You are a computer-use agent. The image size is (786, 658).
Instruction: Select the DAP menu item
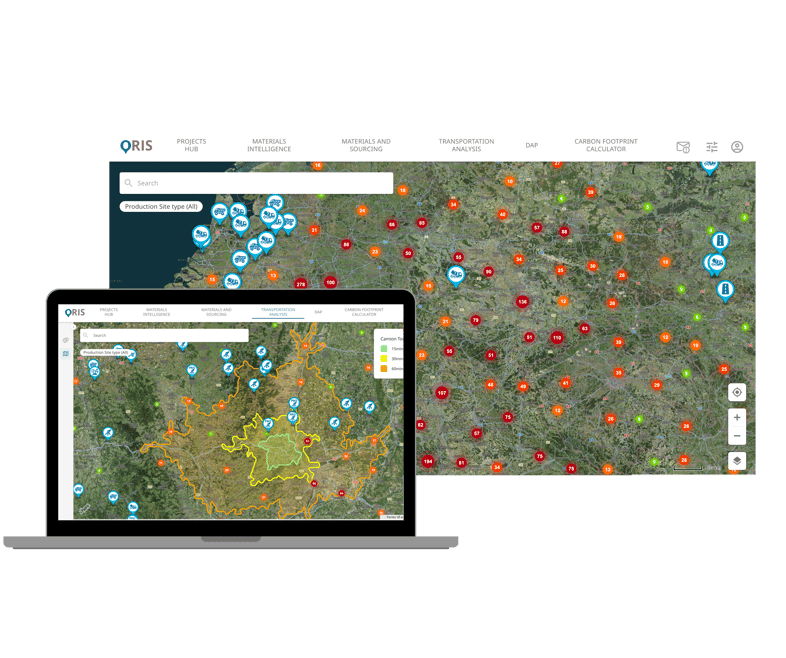[532, 145]
